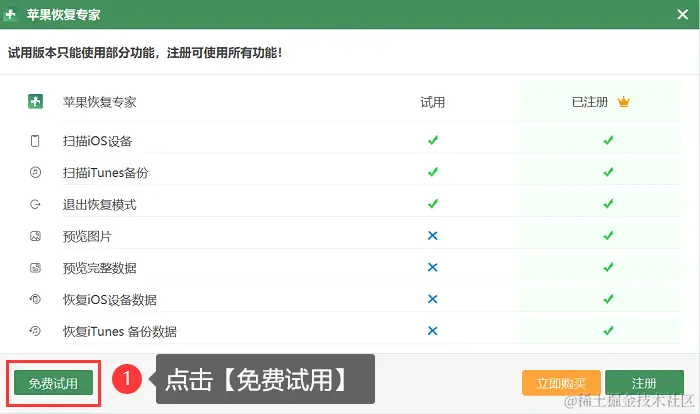Click the 扫描iOS设备 feature label

(x=97, y=141)
